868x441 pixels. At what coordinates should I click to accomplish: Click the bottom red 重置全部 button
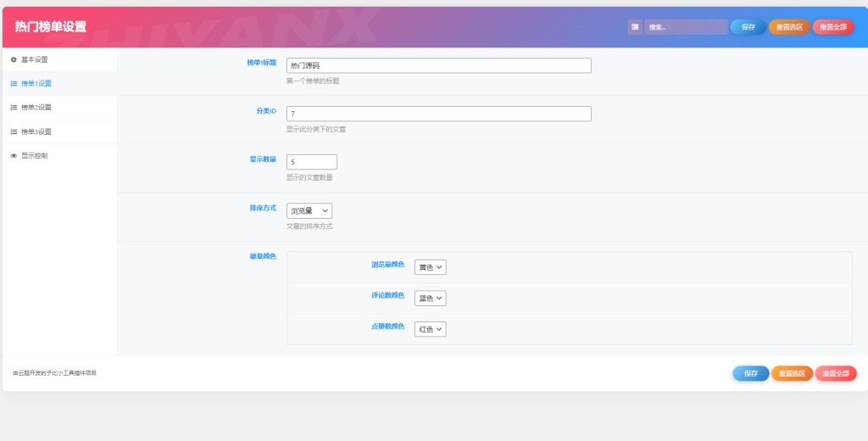click(836, 373)
